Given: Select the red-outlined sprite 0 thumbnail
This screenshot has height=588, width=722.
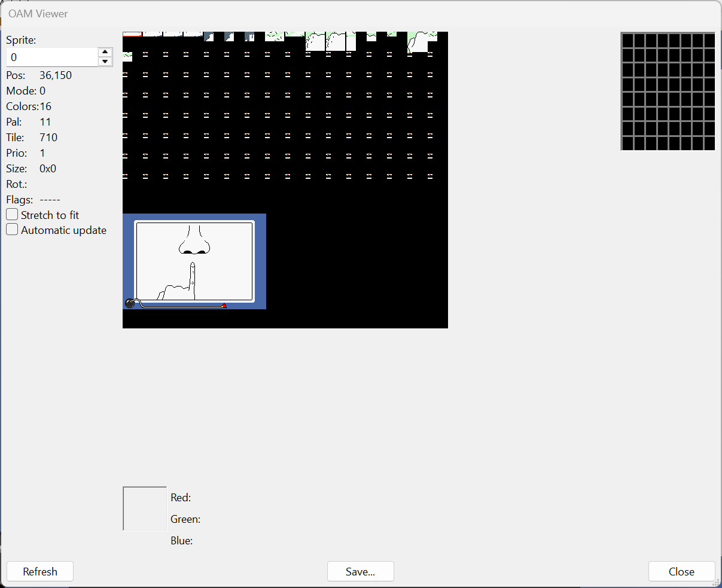Looking at the screenshot, I should point(131,34).
